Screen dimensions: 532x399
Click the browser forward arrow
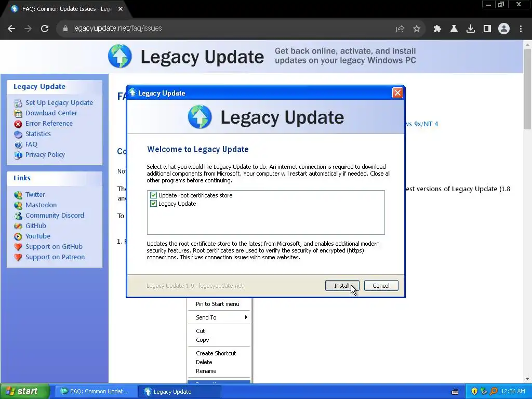(x=28, y=29)
